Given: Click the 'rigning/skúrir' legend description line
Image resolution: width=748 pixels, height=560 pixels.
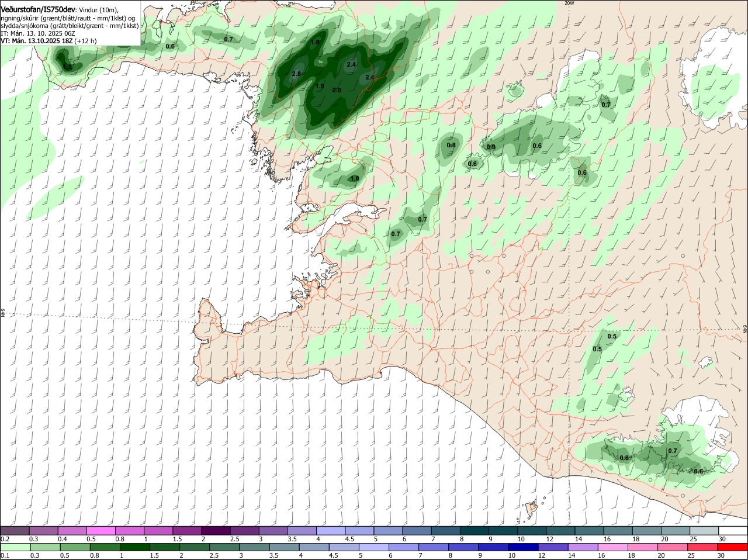Looking at the screenshot, I should (x=68, y=18).
